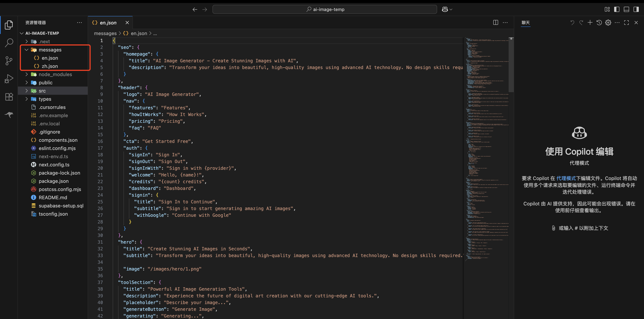Open the Copilot menu in title bar
The image size is (644, 319).
click(x=447, y=10)
